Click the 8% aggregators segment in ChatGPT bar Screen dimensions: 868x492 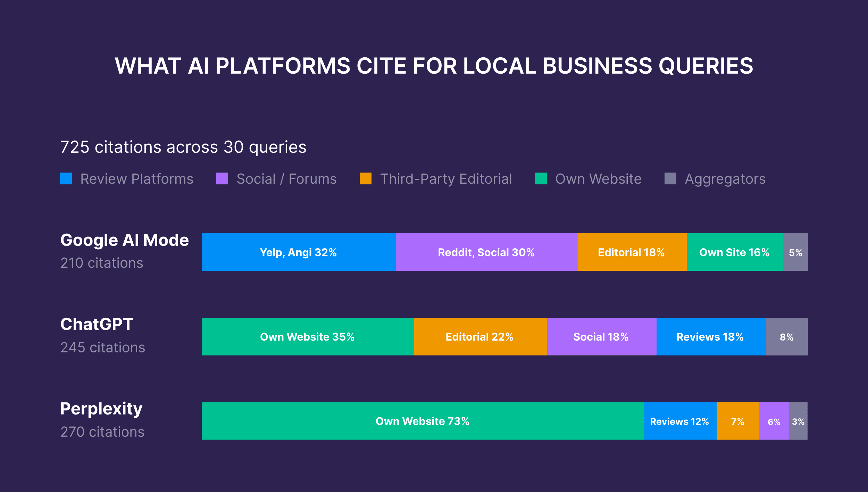[x=786, y=336]
